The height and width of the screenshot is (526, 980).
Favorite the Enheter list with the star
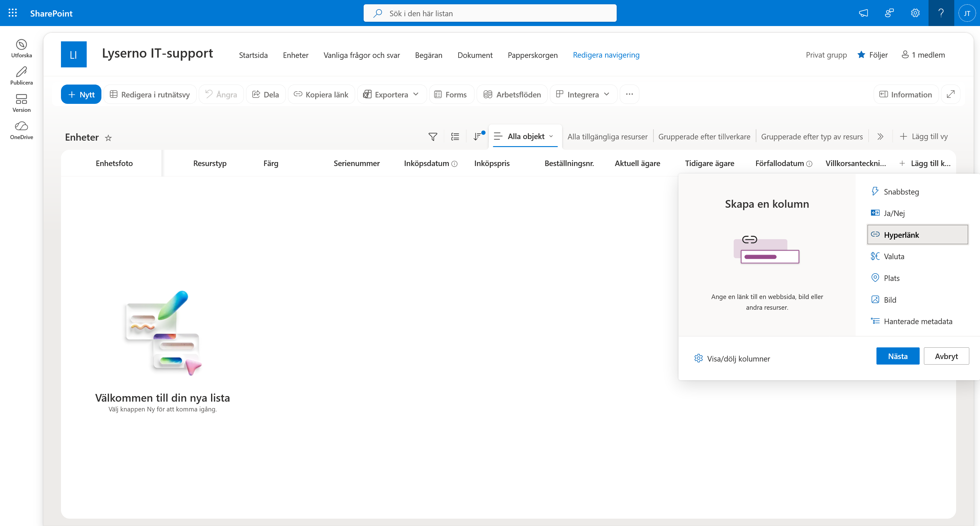tap(108, 138)
